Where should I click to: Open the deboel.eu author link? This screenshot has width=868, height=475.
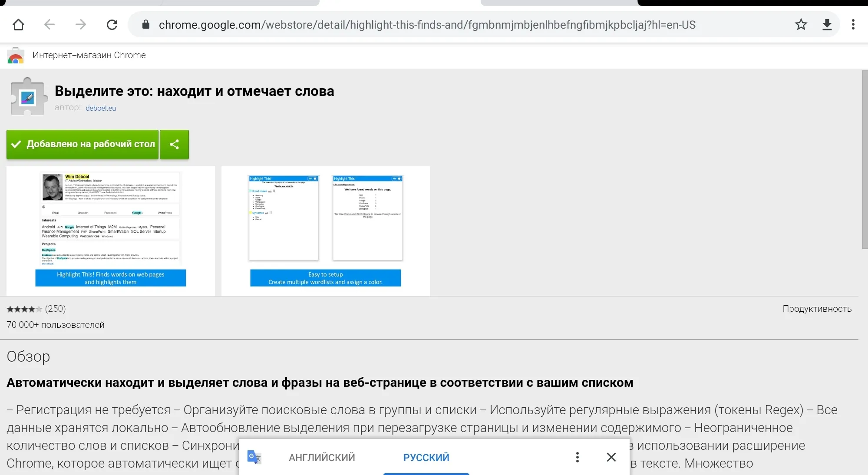coord(101,108)
